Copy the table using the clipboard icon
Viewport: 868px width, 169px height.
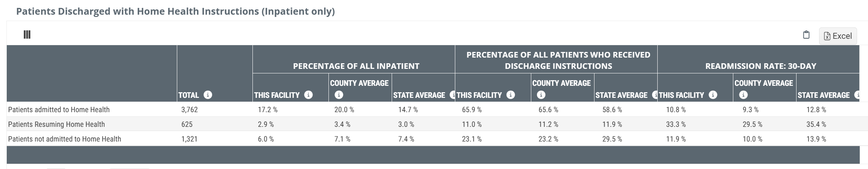point(806,35)
